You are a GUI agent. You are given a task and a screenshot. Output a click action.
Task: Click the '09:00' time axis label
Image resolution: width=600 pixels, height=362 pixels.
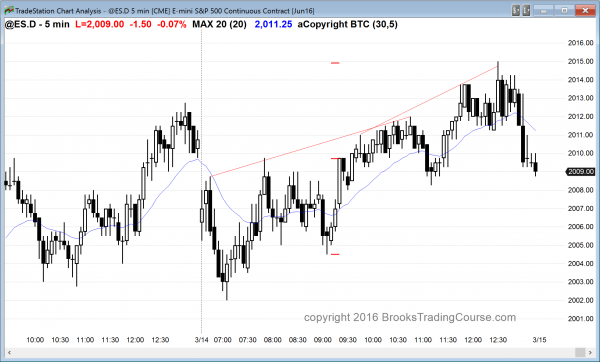pos(323,340)
